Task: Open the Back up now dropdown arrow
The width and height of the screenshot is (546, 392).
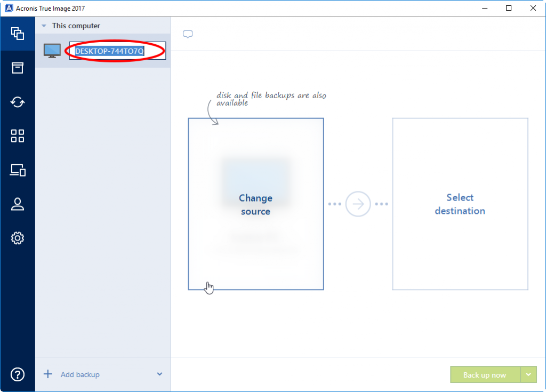Action: [528, 374]
